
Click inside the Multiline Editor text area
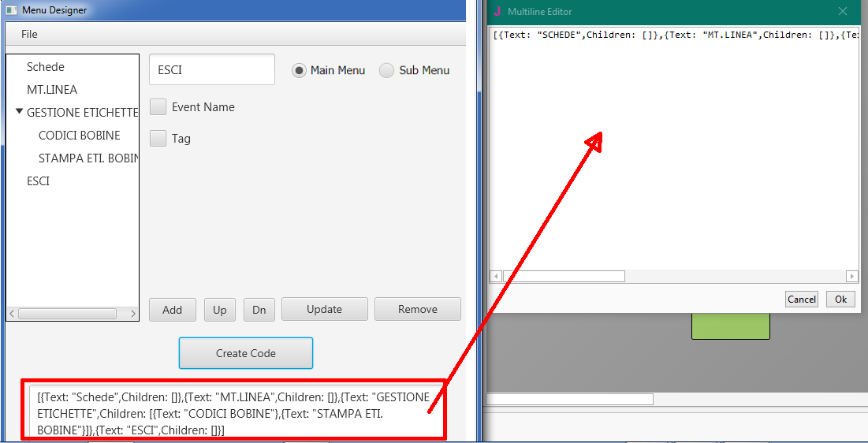tap(674, 148)
